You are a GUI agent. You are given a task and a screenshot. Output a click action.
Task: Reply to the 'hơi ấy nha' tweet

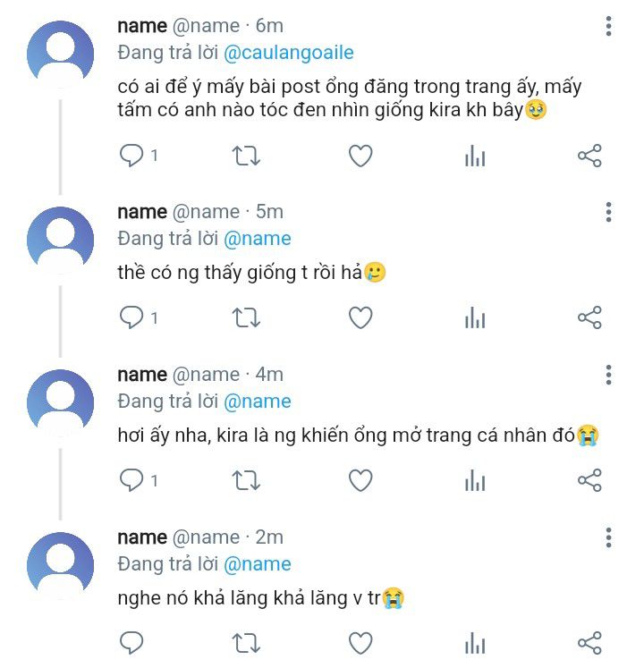coord(132,481)
